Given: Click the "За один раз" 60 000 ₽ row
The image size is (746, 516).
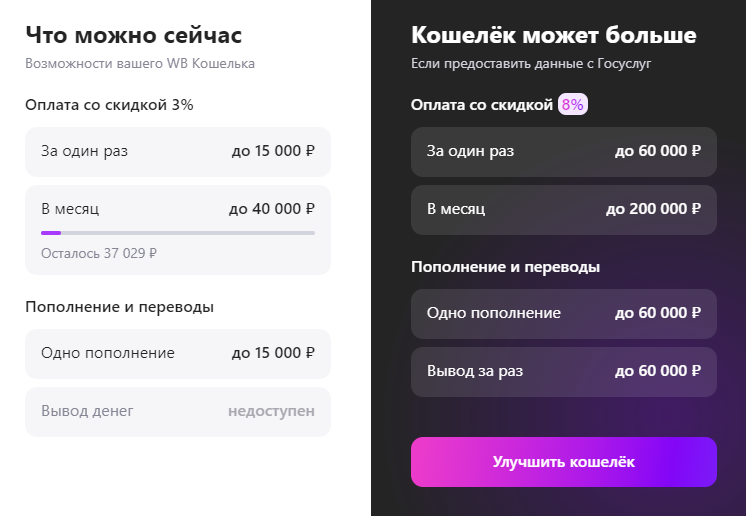Looking at the screenshot, I should (x=563, y=152).
